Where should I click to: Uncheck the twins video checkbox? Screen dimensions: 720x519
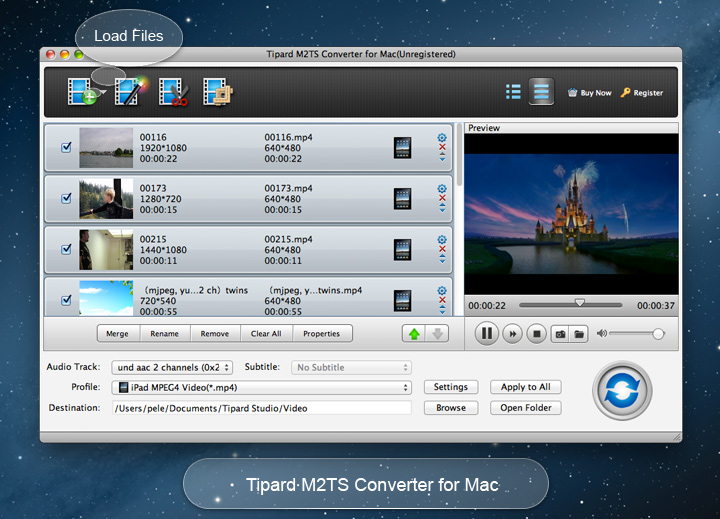66,300
